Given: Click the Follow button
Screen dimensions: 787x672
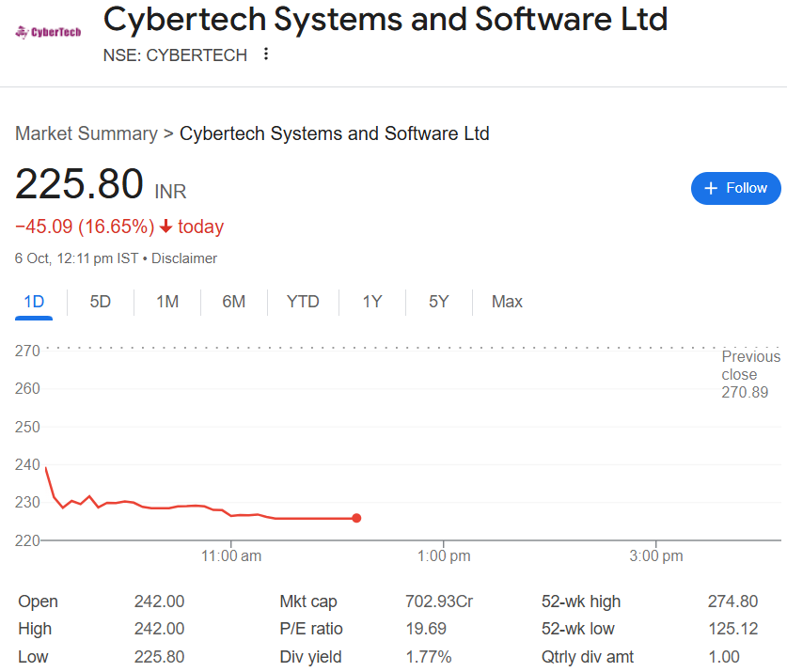Looking at the screenshot, I should (x=736, y=188).
